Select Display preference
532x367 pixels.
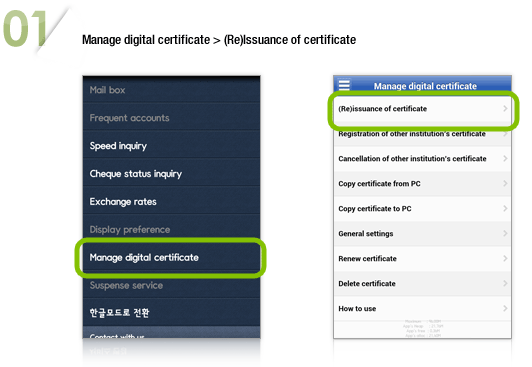[171, 229]
